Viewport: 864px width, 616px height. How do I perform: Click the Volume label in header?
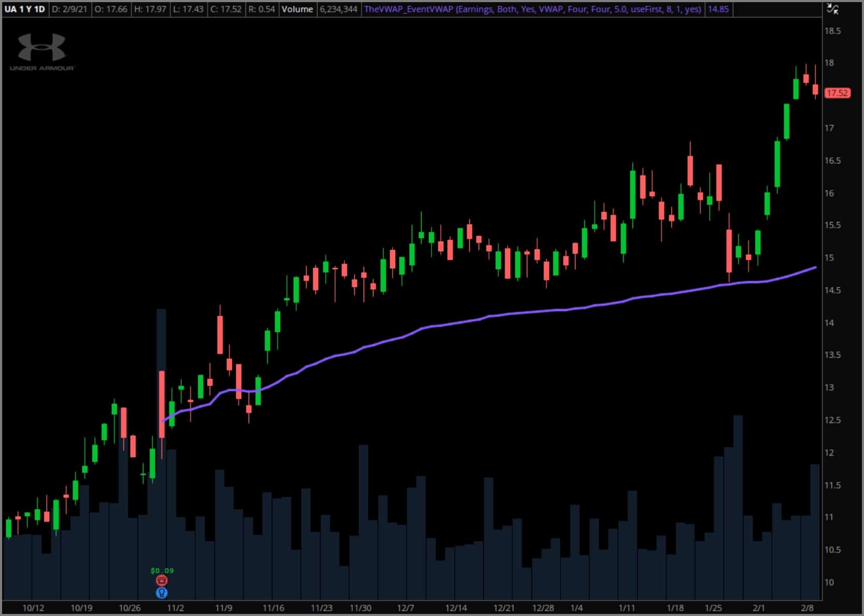pos(297,9)
